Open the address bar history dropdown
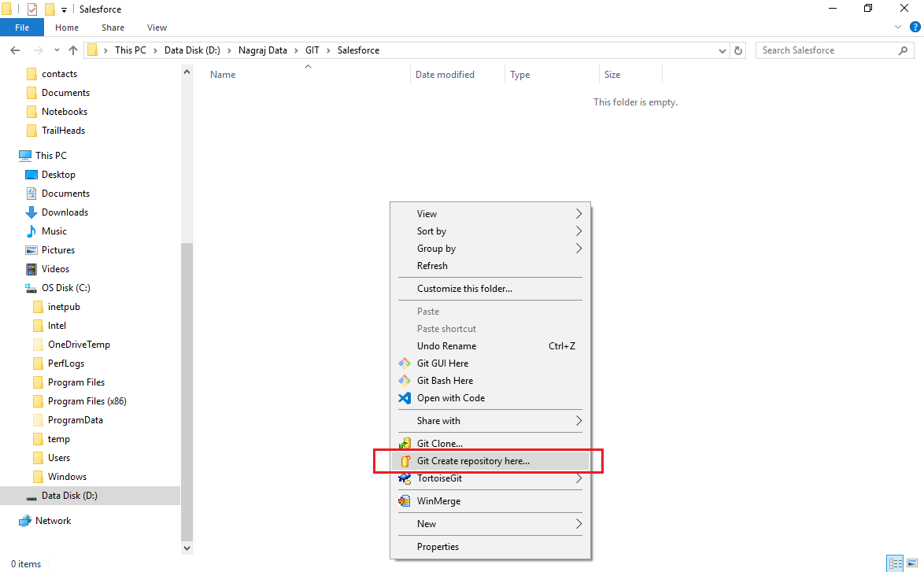This screenshot has height=572, width=924. pos(722,50)
